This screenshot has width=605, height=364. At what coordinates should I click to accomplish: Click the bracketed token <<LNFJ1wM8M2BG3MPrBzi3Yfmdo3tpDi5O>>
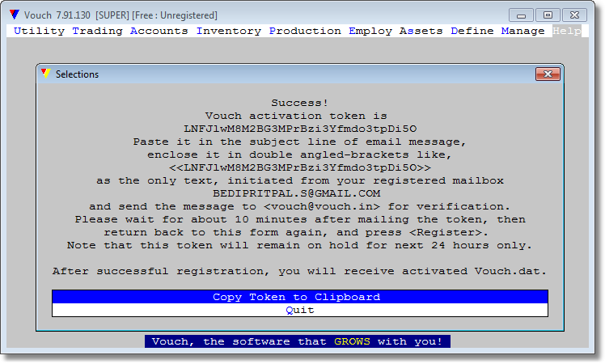pos(300,167)
